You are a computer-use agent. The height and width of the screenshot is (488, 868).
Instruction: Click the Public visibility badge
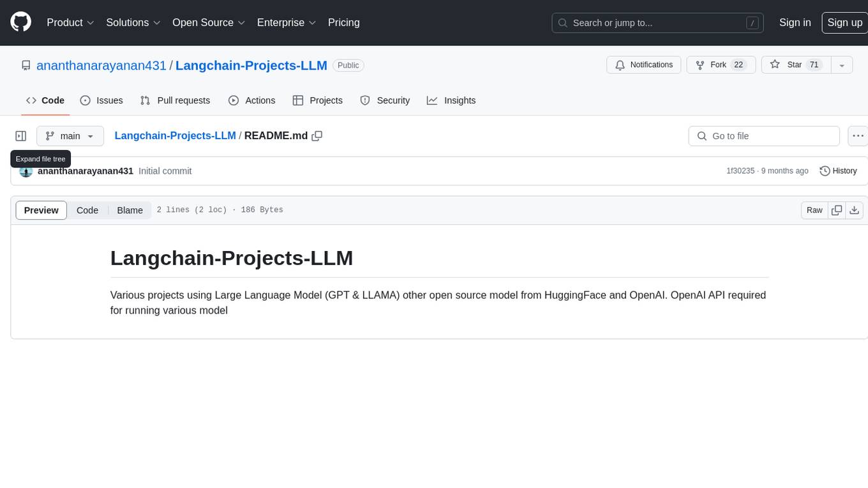coord(348,65)
